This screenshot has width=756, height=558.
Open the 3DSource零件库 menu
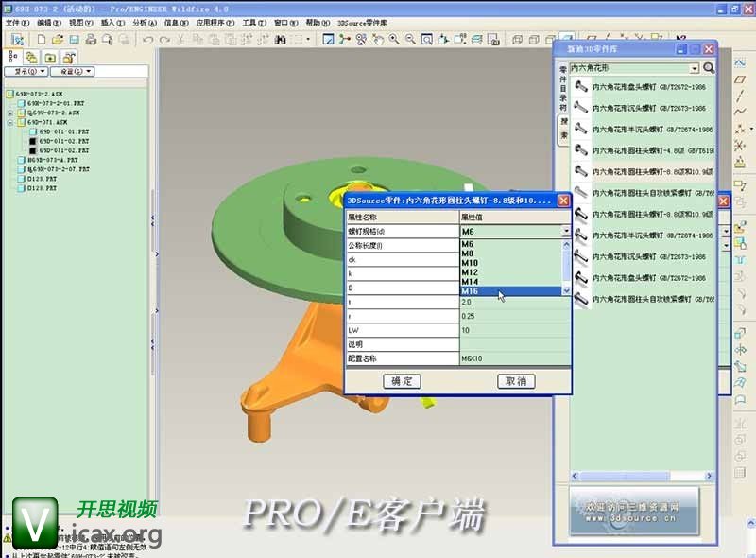tap(362, 23)
